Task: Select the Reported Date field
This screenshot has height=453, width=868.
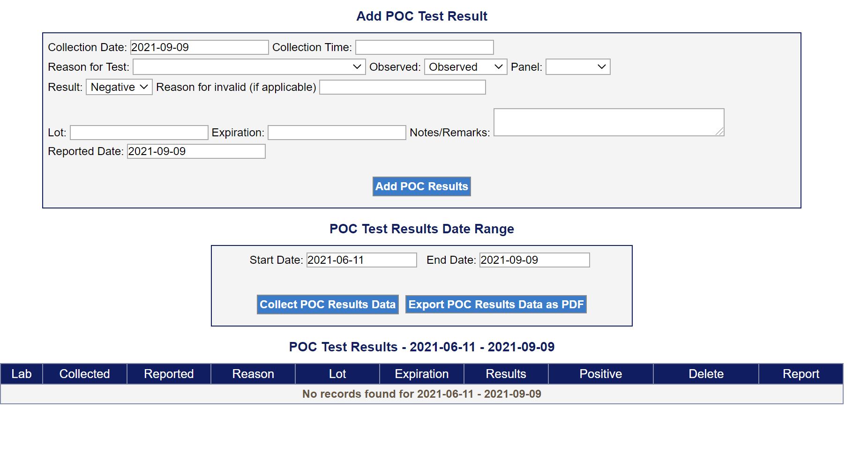Action: [x=196, y=151]
